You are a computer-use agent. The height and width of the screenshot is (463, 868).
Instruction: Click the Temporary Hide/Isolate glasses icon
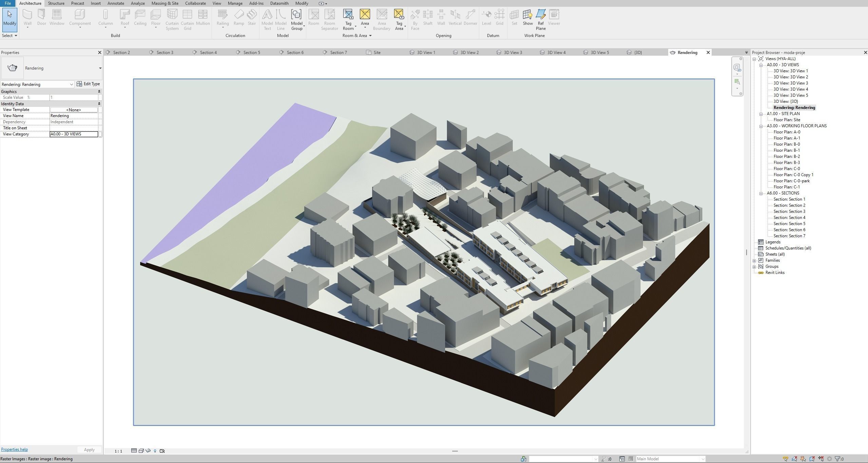[x=148, y=451]
